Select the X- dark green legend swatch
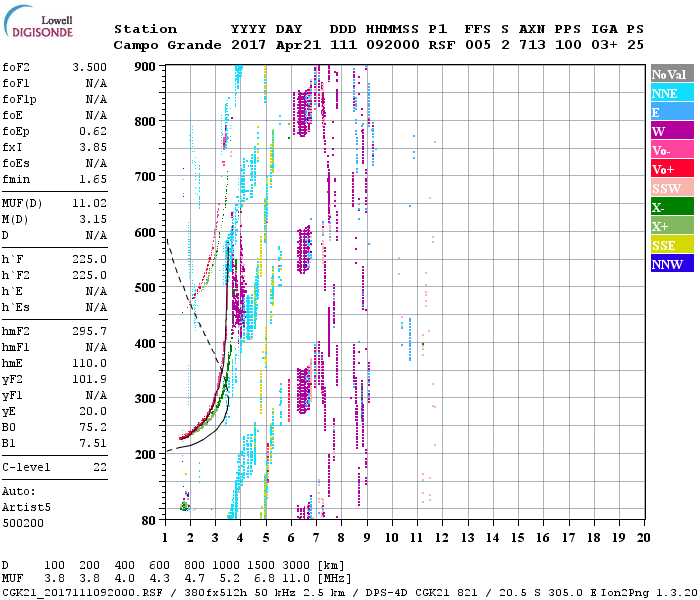This screenshot has width=700, height=600. click(671, 207)
